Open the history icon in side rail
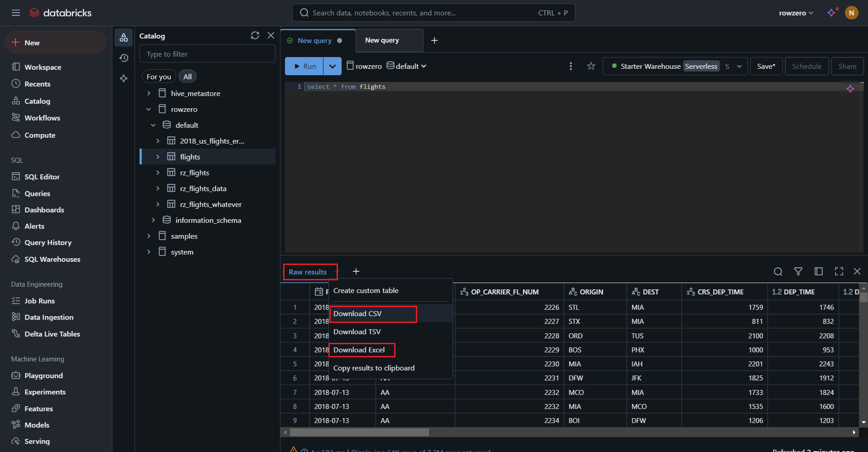 (x=124, y=58)
